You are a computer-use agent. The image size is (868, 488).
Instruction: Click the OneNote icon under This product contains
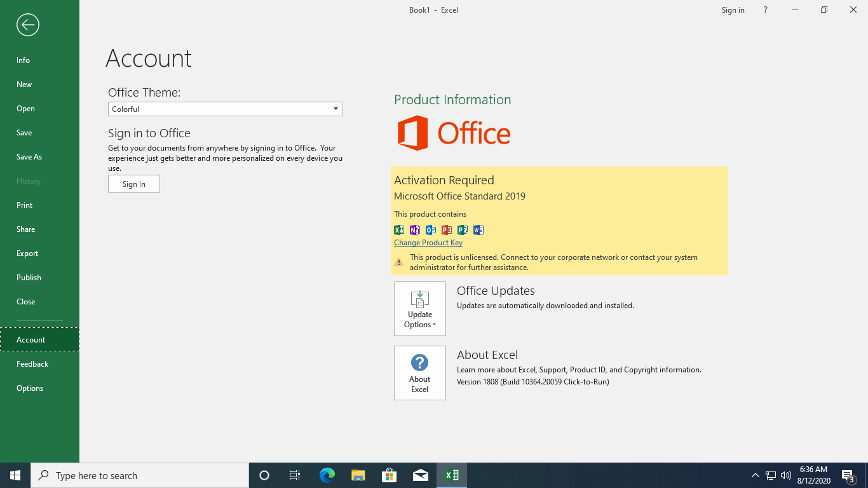tap(415, 230)
